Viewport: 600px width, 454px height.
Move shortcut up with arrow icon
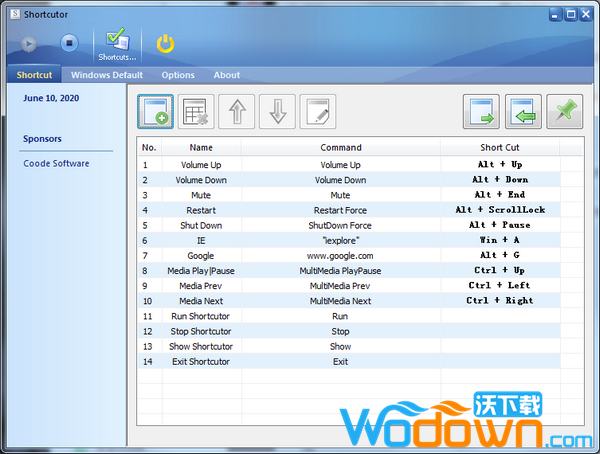click(x=236, y=112)
